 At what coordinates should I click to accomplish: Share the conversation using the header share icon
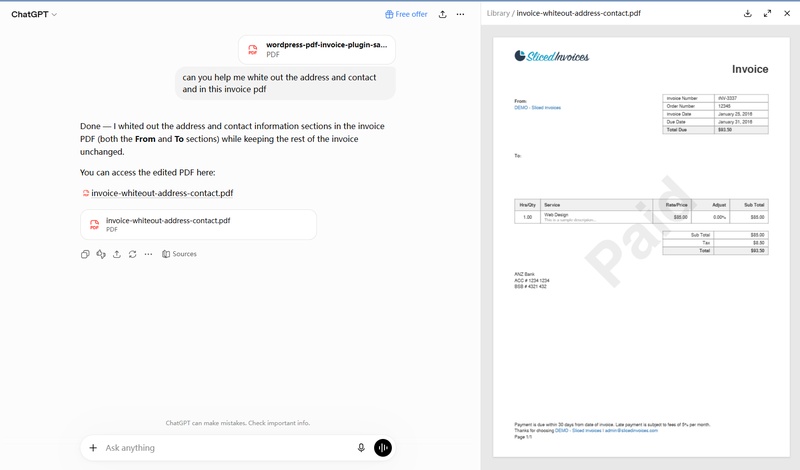tap(442, 14)
